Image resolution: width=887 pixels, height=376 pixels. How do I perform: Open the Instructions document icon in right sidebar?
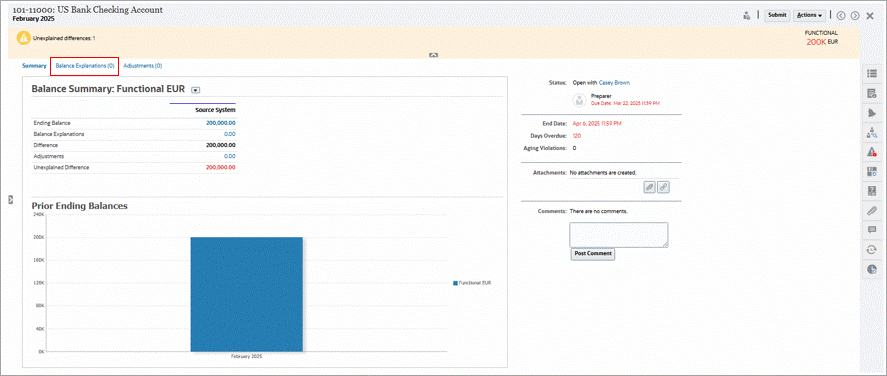(x=871, y=93)
